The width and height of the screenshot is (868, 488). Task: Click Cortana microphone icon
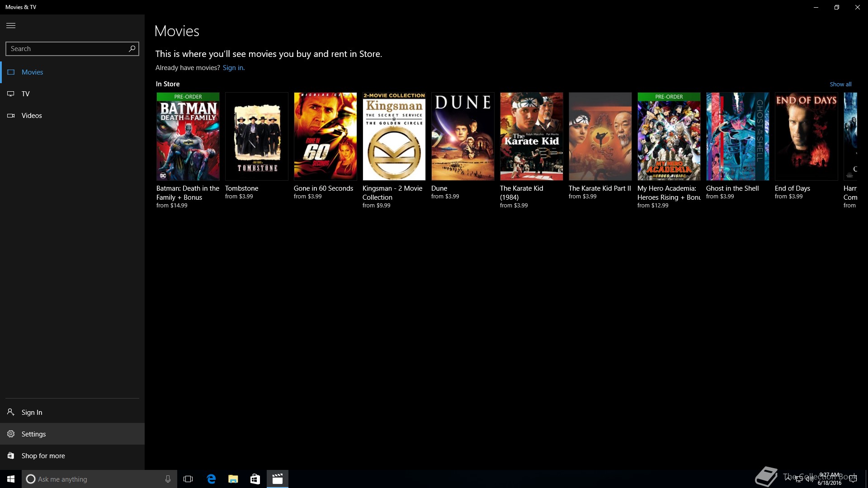(168, 479)
